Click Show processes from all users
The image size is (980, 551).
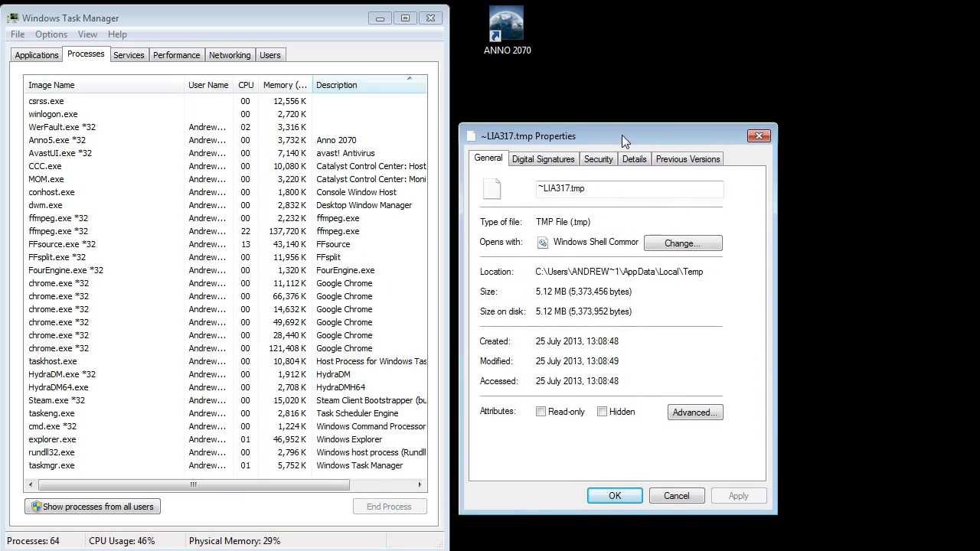point(93,507)
